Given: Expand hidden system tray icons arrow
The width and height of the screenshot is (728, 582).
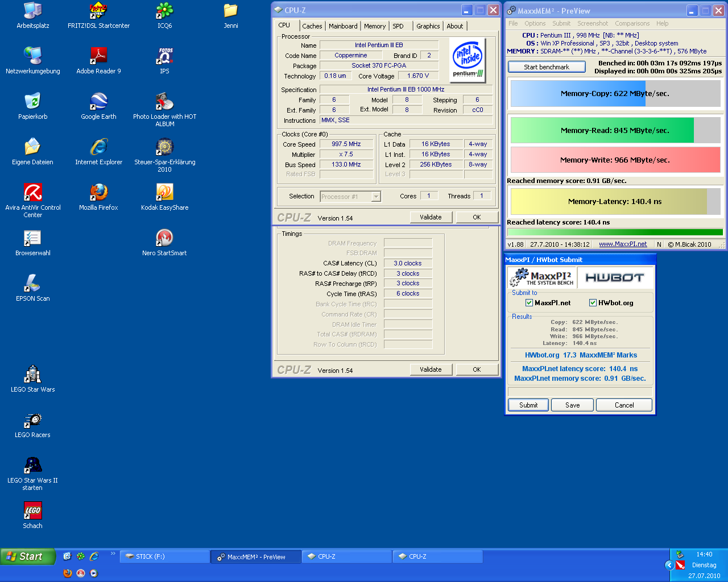Looking at the screenshot, I should pos(669,565).
